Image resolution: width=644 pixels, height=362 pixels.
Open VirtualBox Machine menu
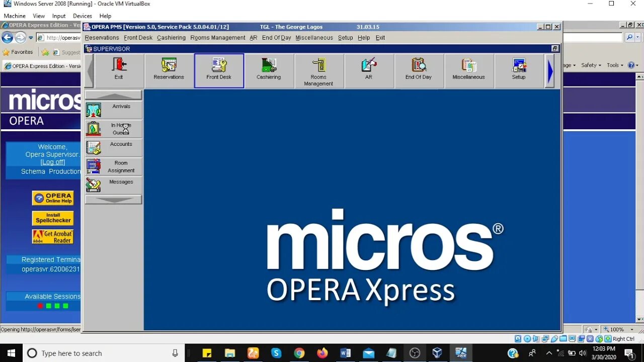coord(15,16)
